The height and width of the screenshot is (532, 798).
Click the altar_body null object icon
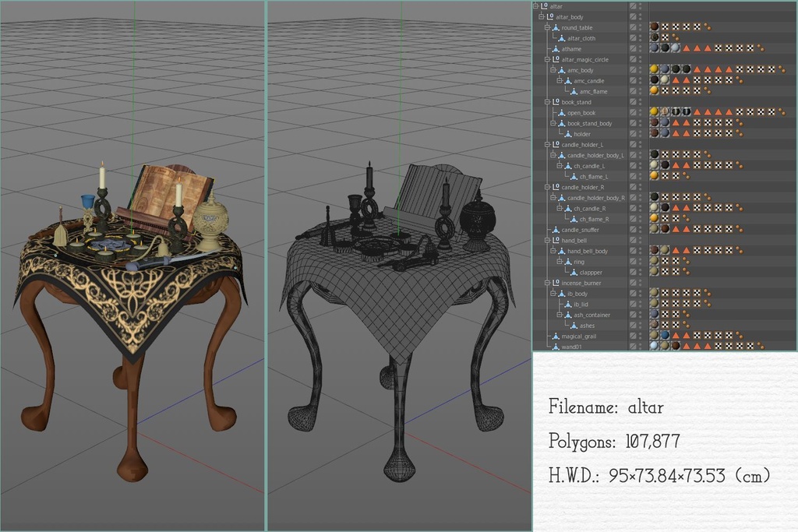[549, 17]
